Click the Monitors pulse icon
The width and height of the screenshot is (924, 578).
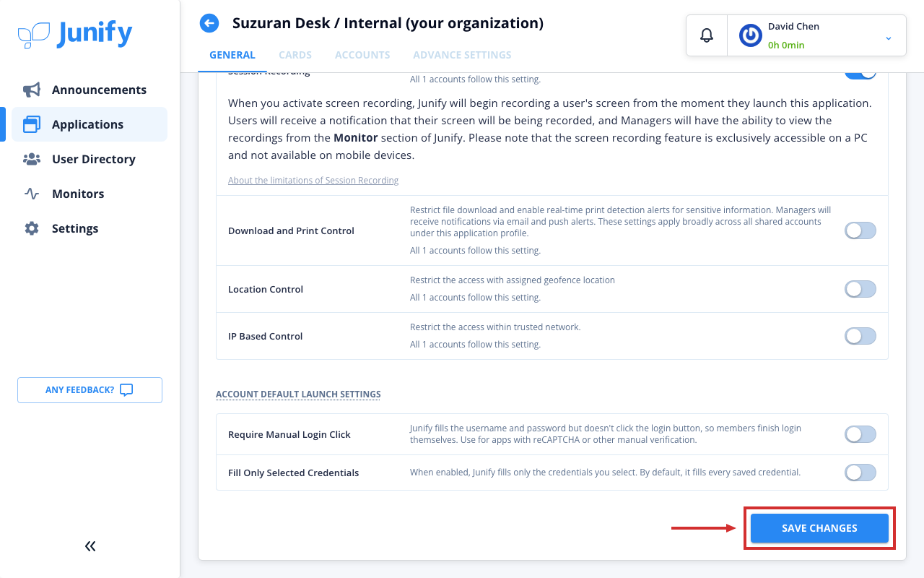click(x=32, y=194)
